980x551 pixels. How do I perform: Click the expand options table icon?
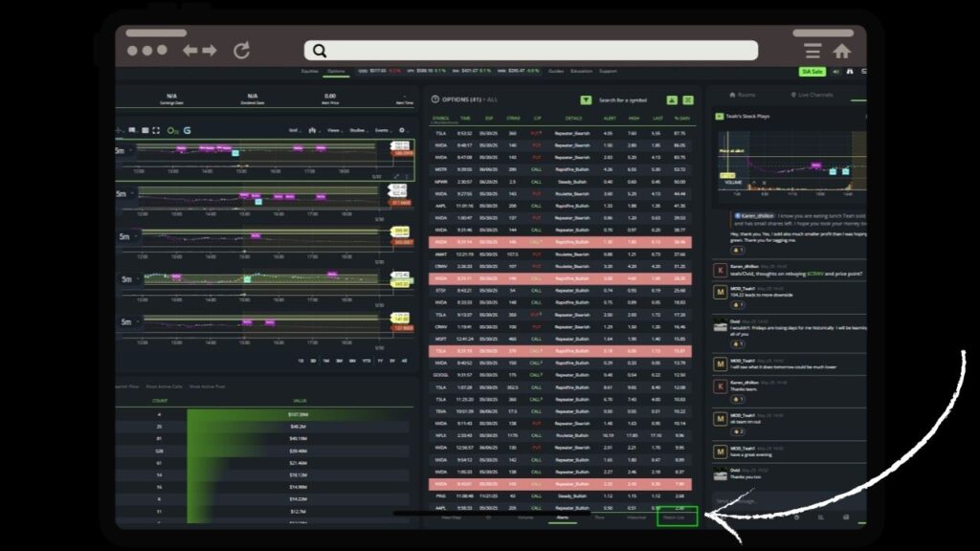tap(688, 99)
